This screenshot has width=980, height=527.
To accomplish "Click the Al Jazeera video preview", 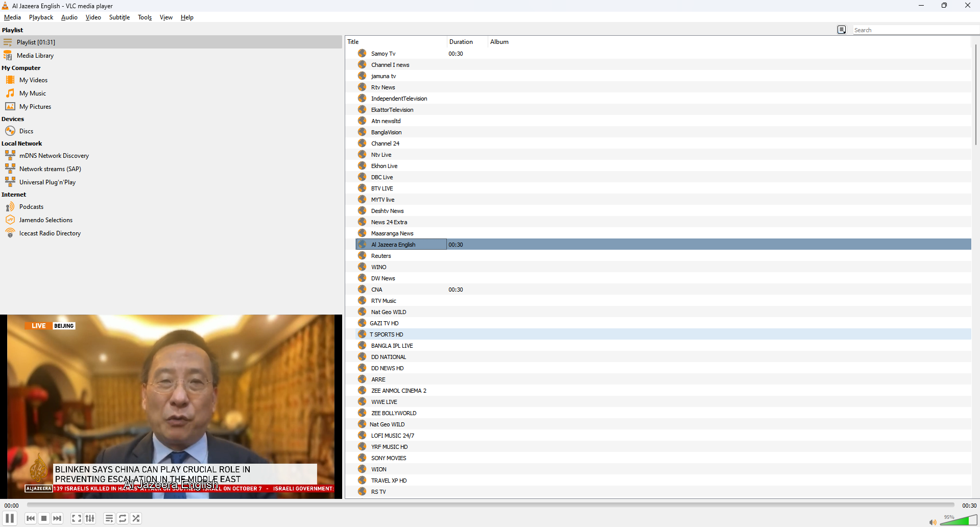I will click(x=171, y=406).
